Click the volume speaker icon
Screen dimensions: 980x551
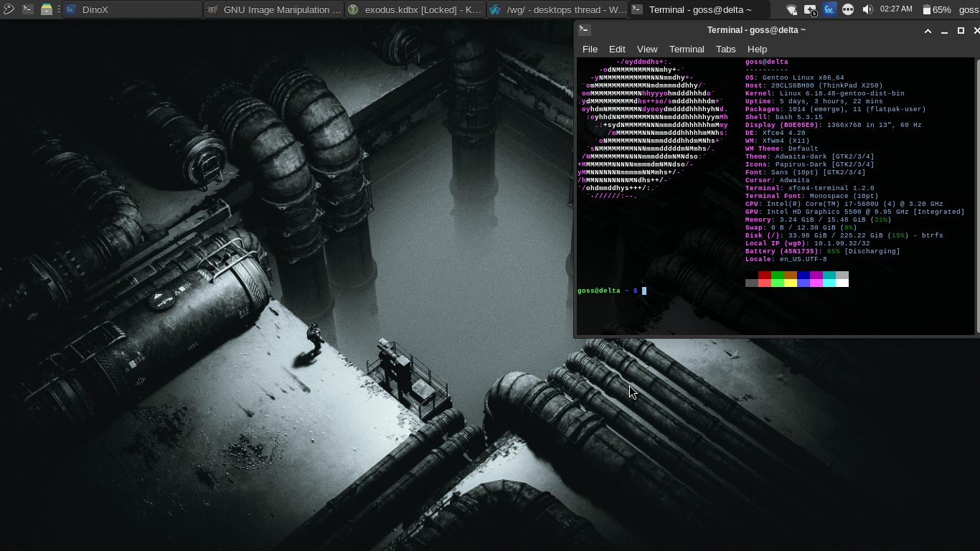pyautogui.click(x=867, y=9)
